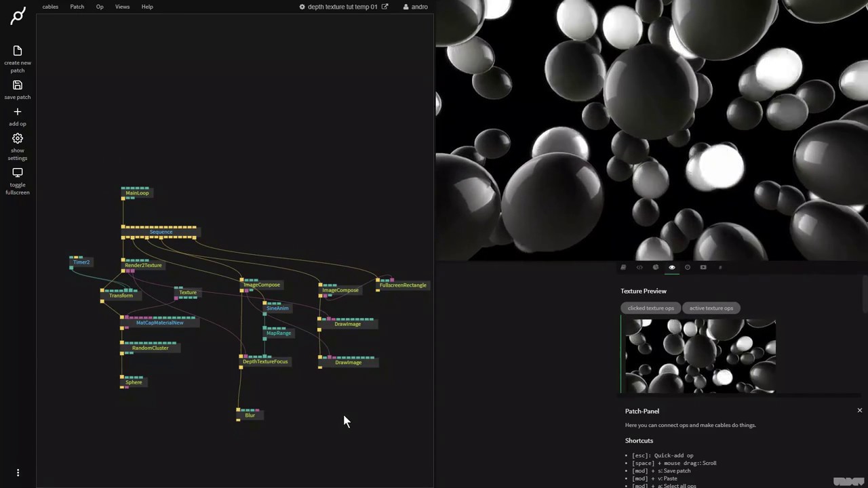868x488 pixels.
Task: Show settings with gear icon
Action: pyautogui.click(x=18, y=146)
